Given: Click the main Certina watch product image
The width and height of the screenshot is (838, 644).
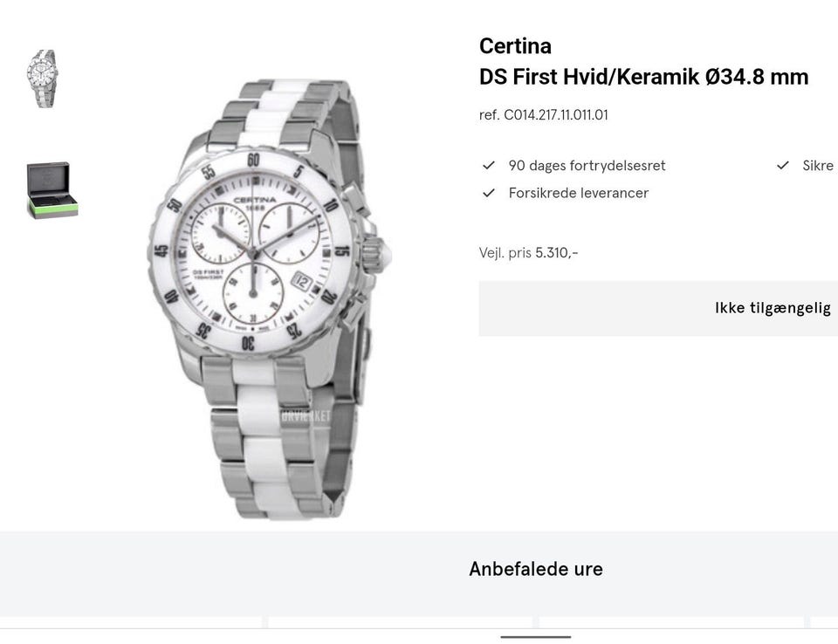Looking at the screenshot, I should 269,299.
